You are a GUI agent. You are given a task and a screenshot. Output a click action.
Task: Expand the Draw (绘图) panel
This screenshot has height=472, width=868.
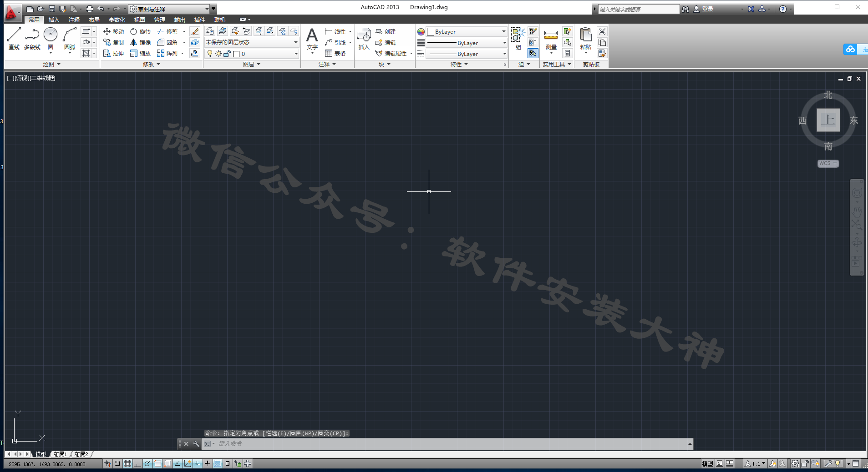[x=51, y=65]
